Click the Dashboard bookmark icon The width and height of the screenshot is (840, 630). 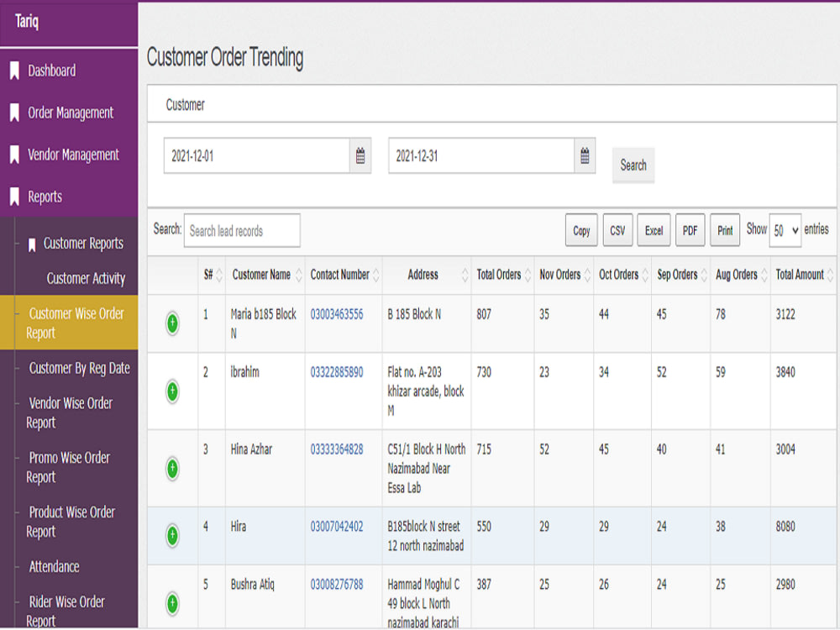14,71
